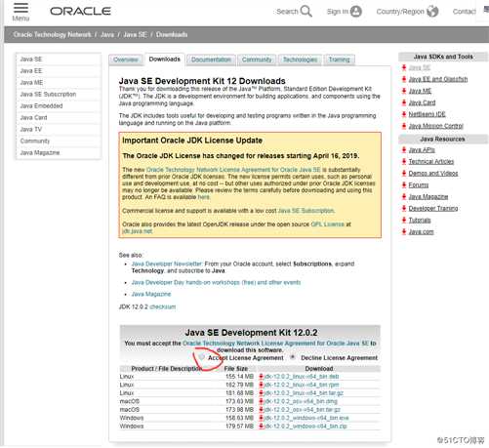Click the red arrow icon beside Java Mission Control

tap(404, 126)
